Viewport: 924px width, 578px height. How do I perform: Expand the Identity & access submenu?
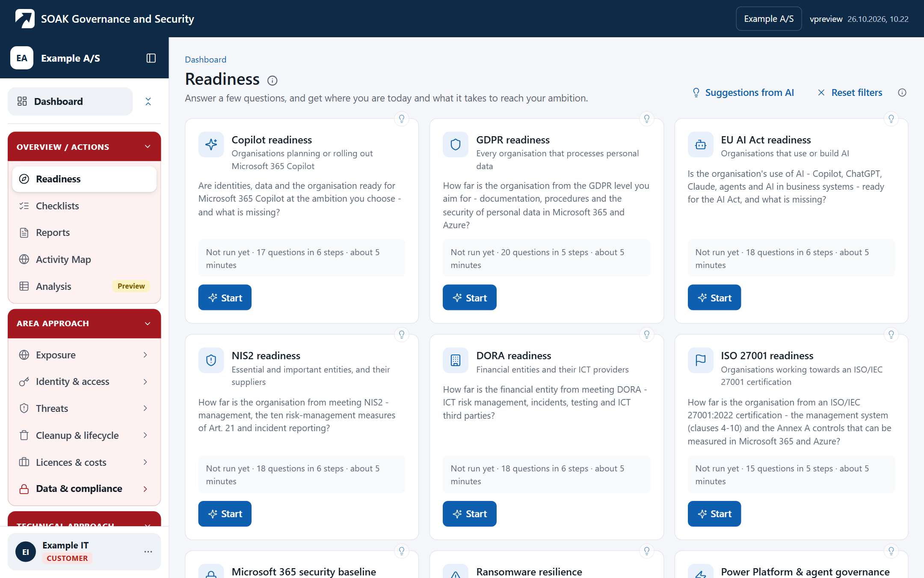point(145,381)
